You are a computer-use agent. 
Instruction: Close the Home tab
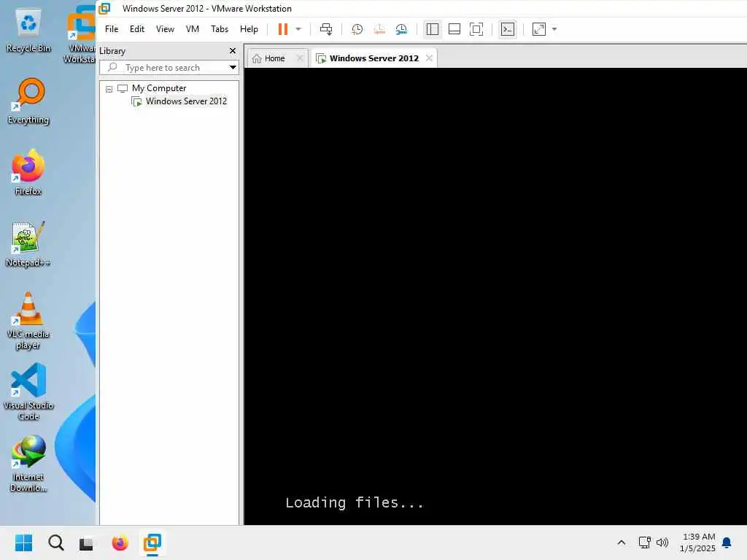(300, 58)
